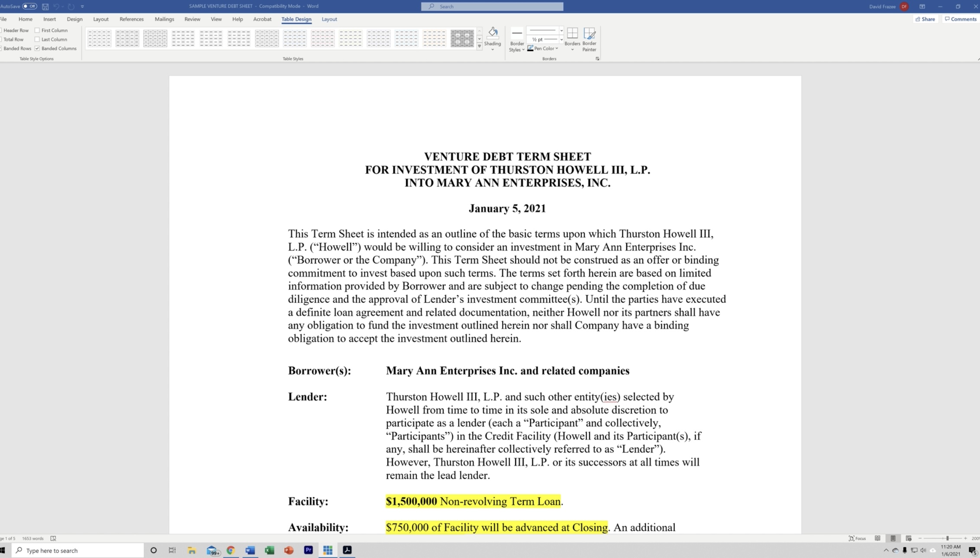
Task: Click the Pen Color swatch icon
Action: click(x=530, y=48)
